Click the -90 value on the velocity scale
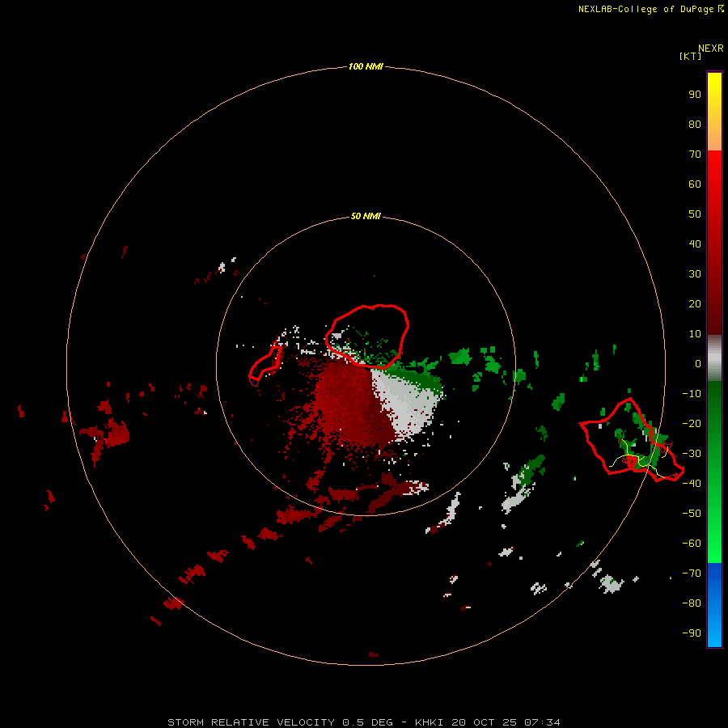Screen dimensions: 728x728 [692, 633]
